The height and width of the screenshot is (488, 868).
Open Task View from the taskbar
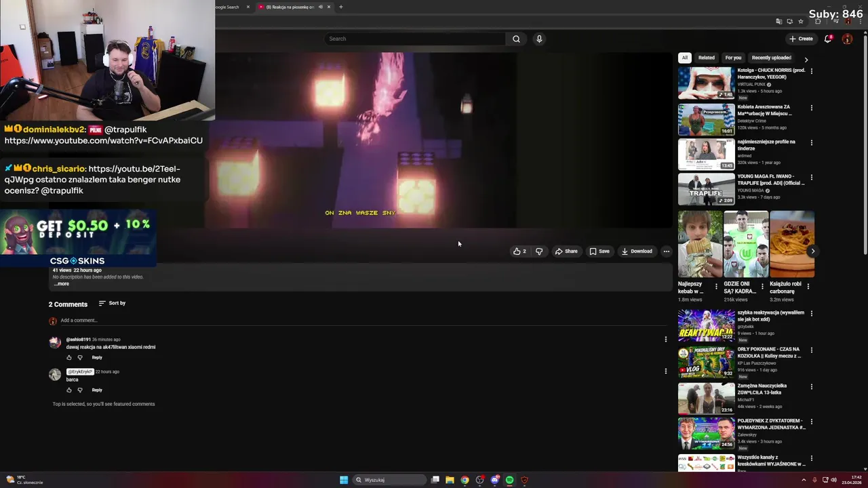(435, 480)
